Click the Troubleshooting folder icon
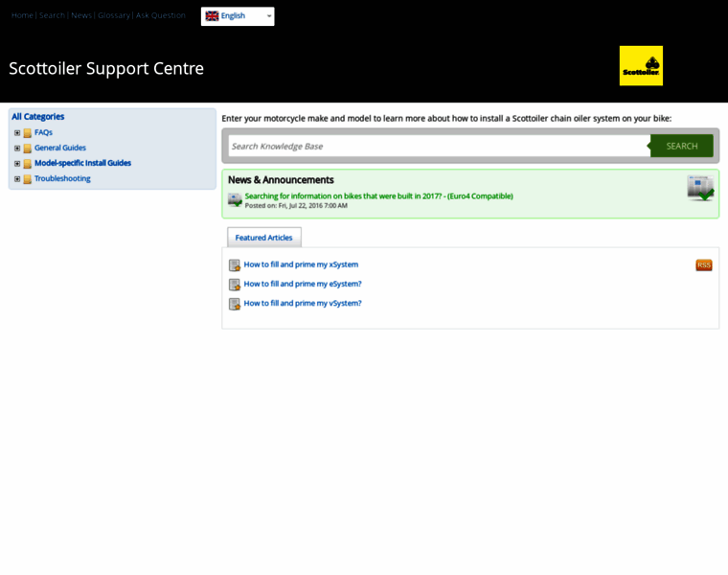The width and height of the screenshot is (728, 575). pos(28,179)
